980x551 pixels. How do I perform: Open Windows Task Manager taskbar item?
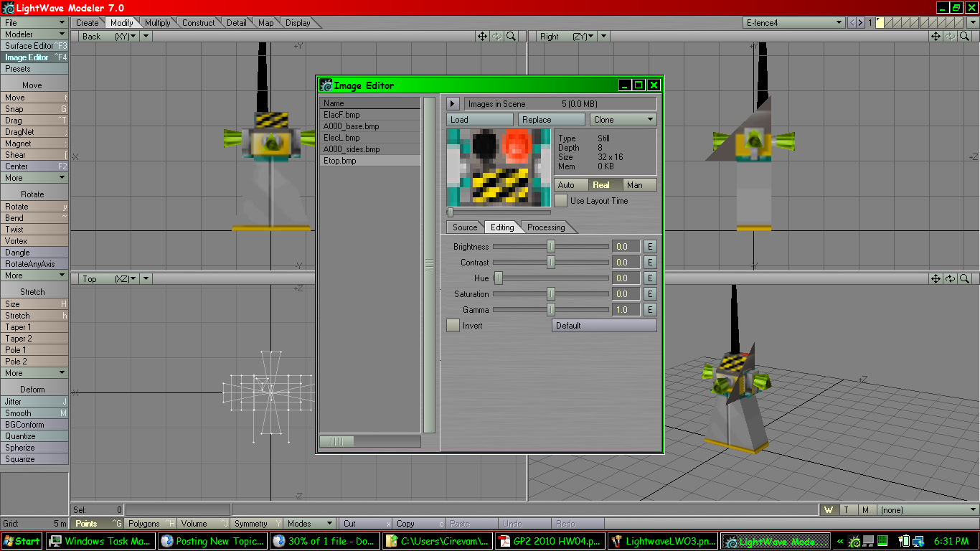pyautogui.click(x=101, y=542)
